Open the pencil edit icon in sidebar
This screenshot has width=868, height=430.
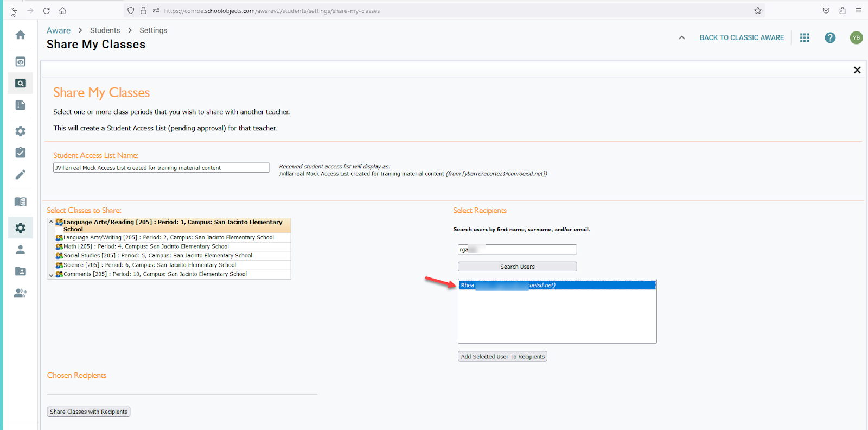(x=20, y=175)
